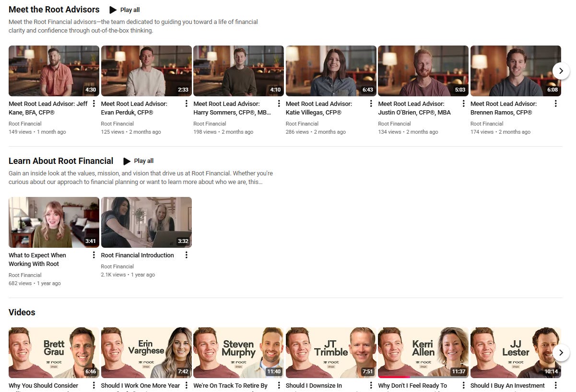Click title Meet Root Lead Advisor: Katie Villegas

click(319, 108)
